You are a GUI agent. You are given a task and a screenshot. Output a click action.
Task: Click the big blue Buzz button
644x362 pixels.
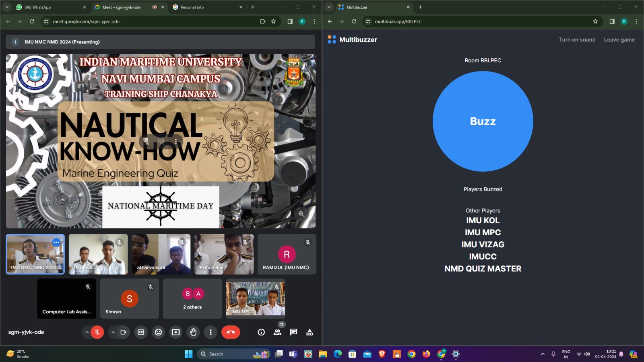pos(483,121)
